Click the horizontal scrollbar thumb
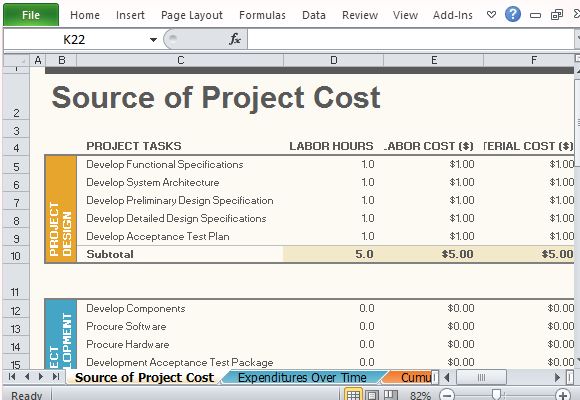The height and width of the screenshot is (400, 580). 481,377
